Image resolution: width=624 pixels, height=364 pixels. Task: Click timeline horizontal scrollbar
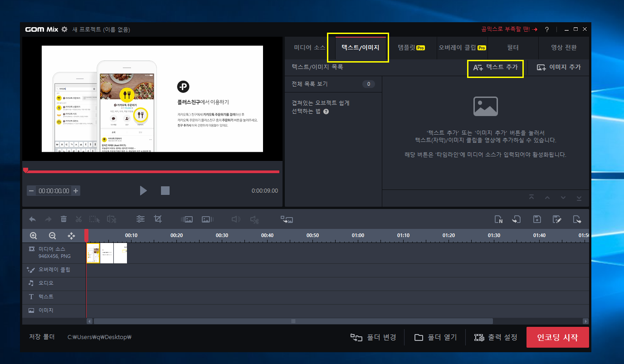(x=293, y=321)
